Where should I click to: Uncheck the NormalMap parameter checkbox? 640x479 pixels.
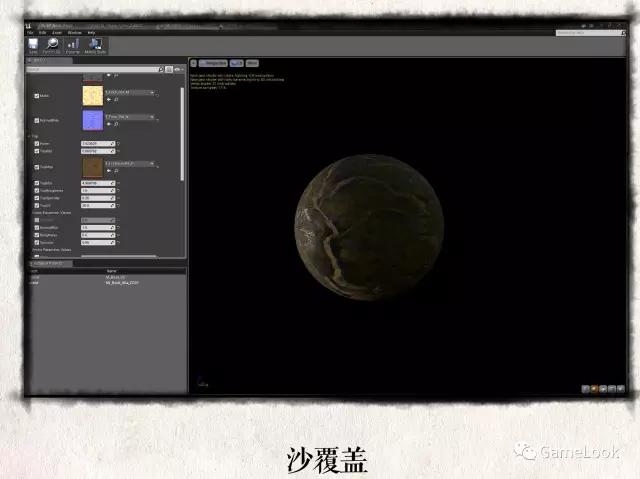(x=37, y=120)
